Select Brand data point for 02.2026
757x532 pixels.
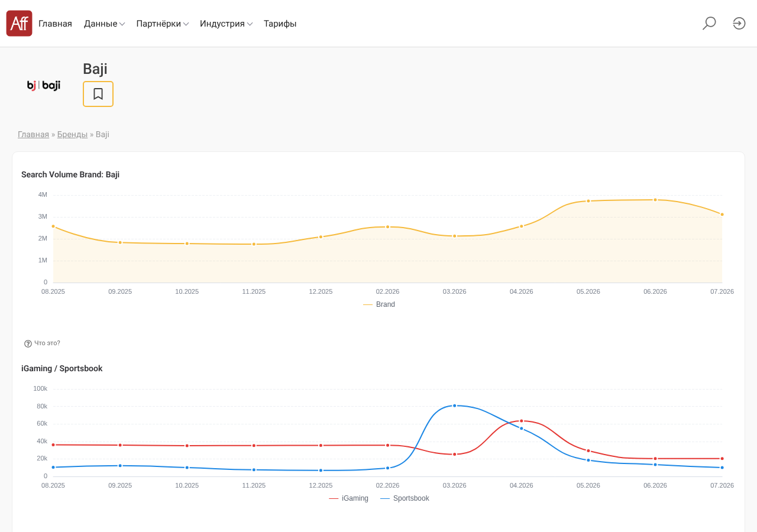click(388, 227)
